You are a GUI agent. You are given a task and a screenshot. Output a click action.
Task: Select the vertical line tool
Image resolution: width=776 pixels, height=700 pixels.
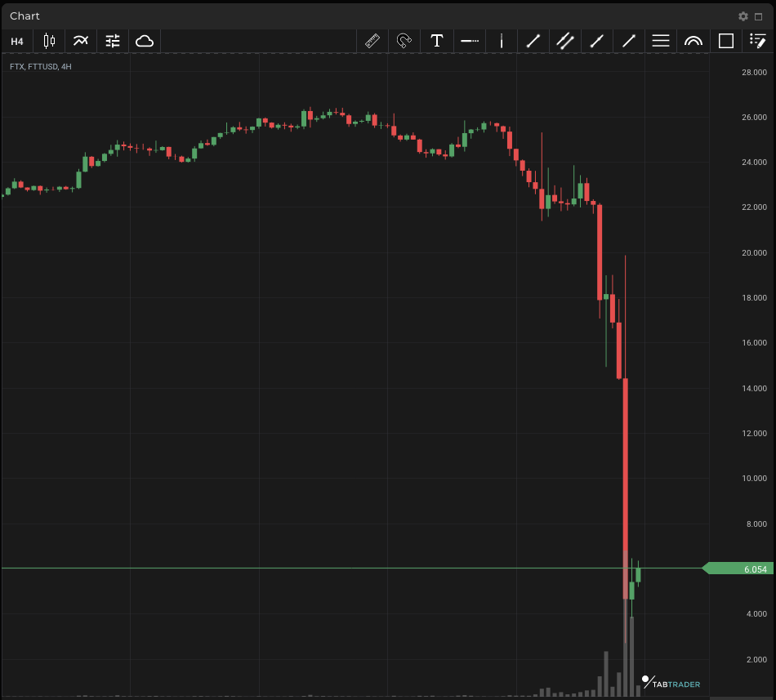(x=502, y=41)
